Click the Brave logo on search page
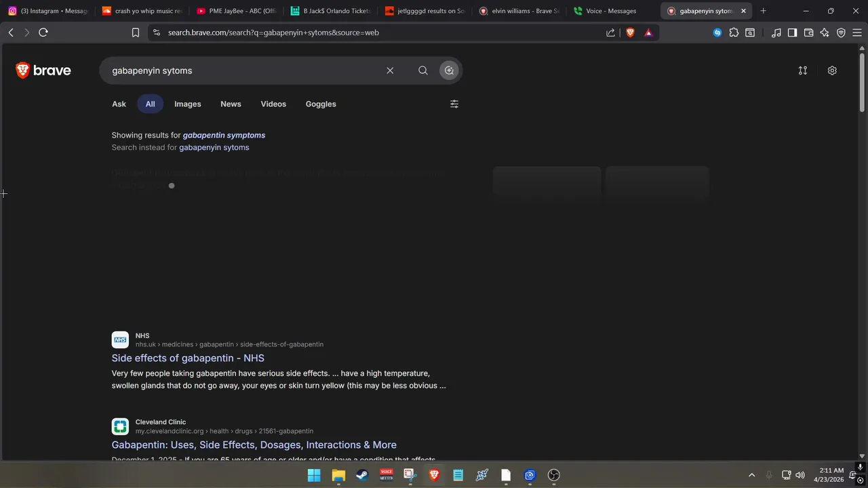 click(43, 70)
